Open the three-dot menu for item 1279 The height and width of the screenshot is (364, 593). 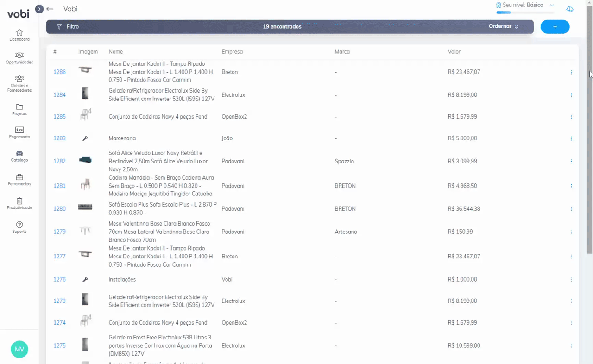pyautogui.click(x=571, y=232)
